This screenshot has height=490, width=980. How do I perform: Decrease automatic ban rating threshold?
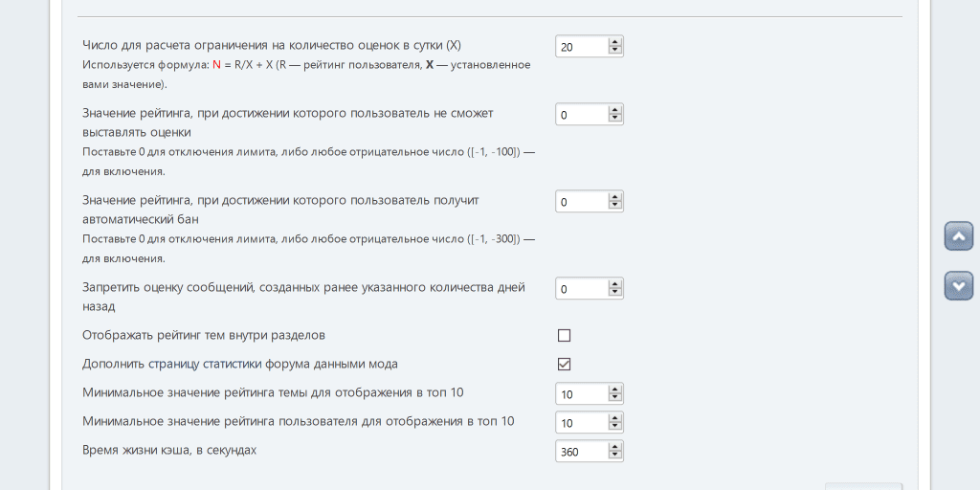coord(615,207)
